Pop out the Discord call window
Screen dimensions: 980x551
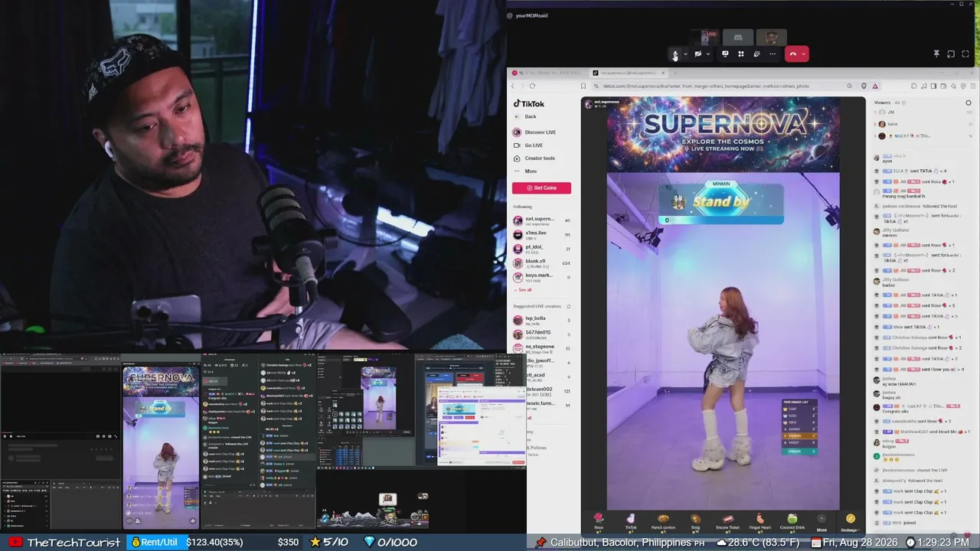pyautogui.click(x=951, y=54)
